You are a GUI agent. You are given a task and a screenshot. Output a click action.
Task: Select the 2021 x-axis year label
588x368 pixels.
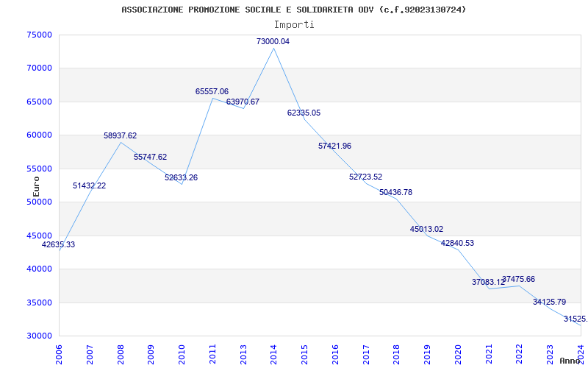click(489, 355)
